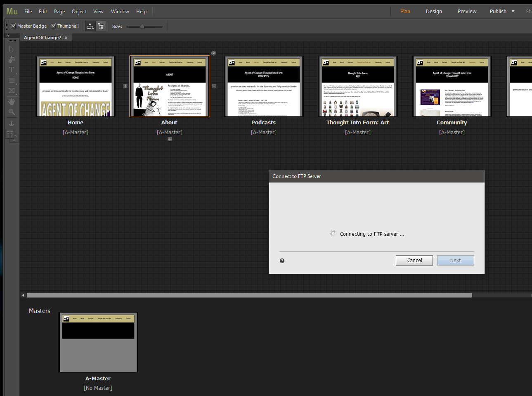The image size is (532, 396).
Task: Click the Publish link
Action: pos(498,12)
